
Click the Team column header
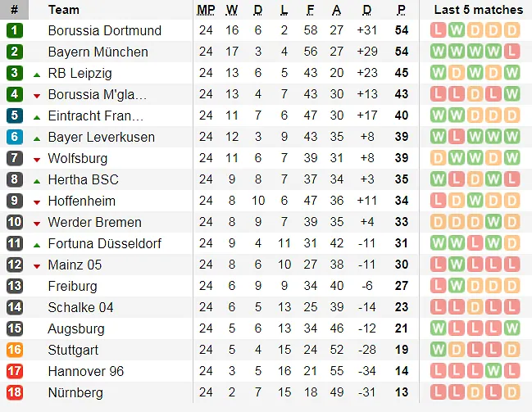[64, 10]
